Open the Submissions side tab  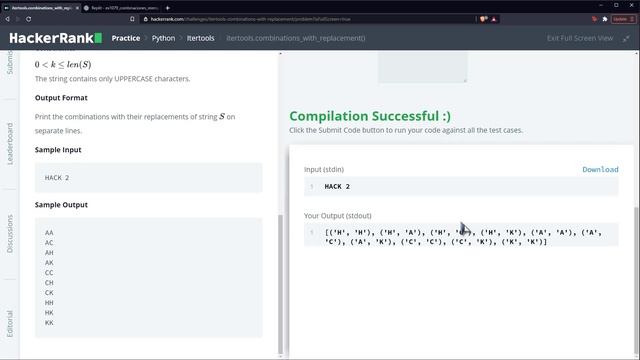pyautogui.click(x=10, y=62)
